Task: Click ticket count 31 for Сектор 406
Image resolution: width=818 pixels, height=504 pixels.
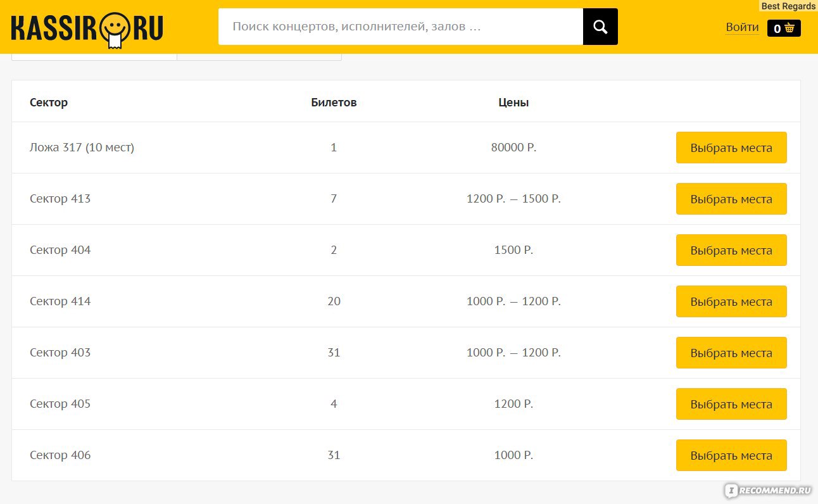Action: tap(334, 455)
